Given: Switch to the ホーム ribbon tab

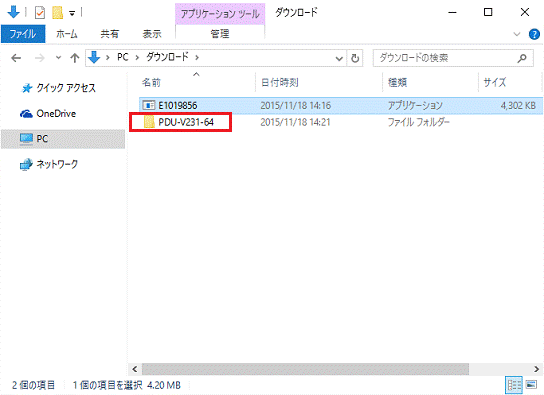Looking at the screenshot, I should 67,34.
